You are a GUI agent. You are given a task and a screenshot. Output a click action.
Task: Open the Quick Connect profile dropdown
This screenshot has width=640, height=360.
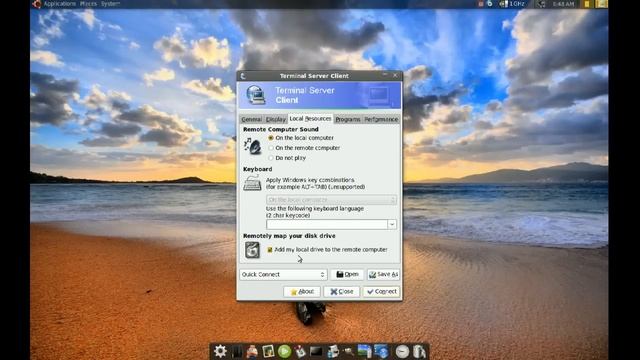point(283,274)
